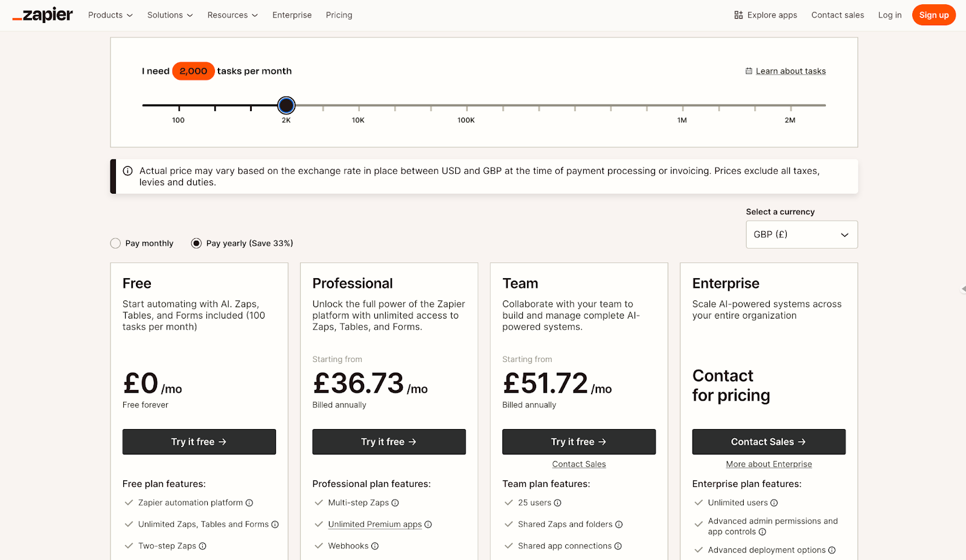Click the slider tick above the 10K label
The image size is (966, 560).
(x=359, y=107)
